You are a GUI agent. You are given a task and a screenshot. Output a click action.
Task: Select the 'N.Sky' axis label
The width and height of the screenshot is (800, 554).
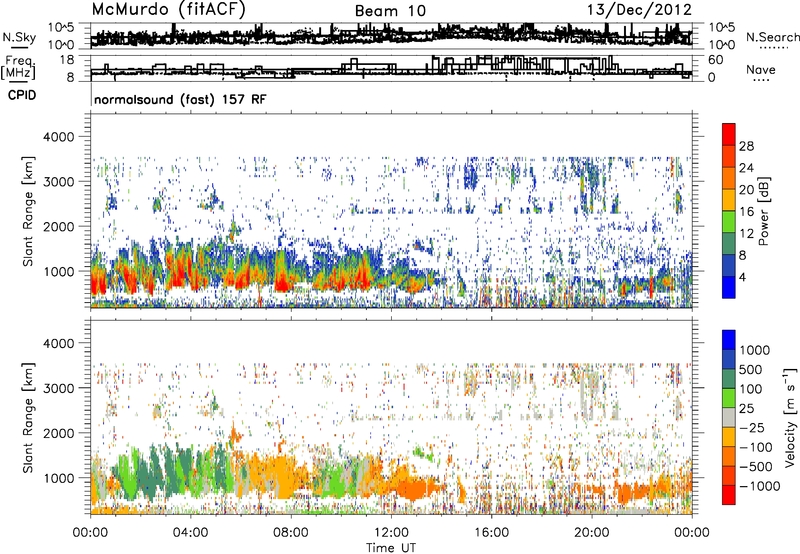19,37
